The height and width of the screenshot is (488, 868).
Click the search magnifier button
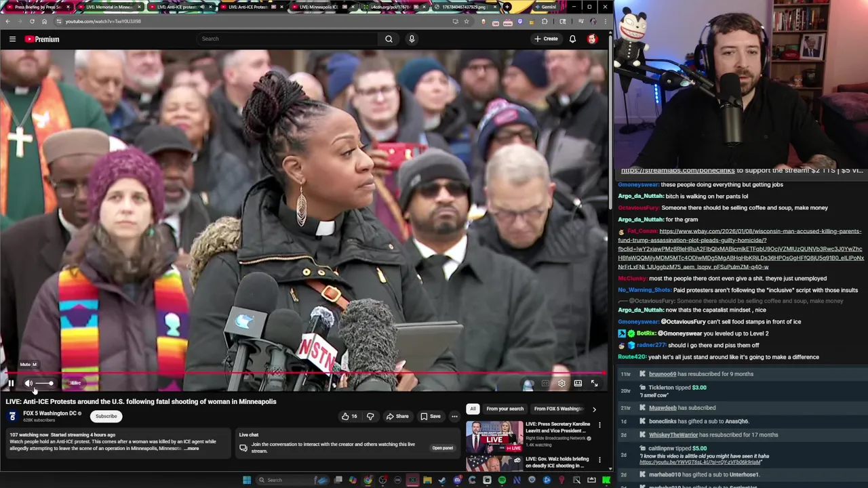pyautogui.click(x=389, y=39)
